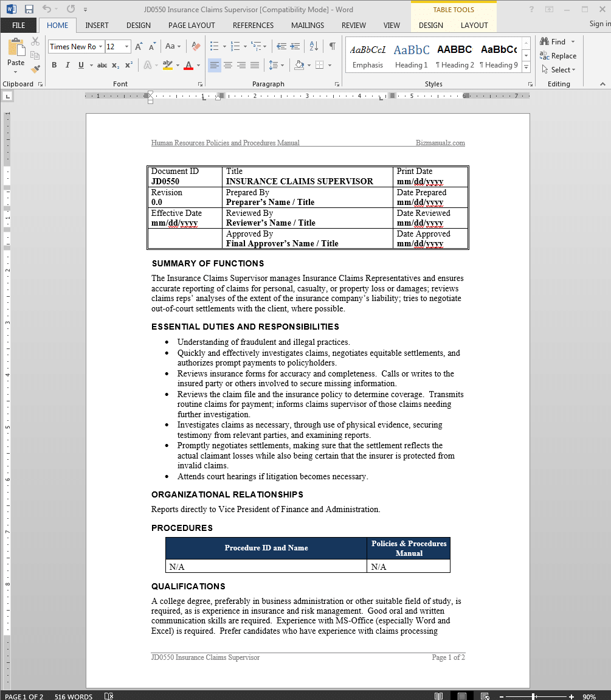Viewport: 611px width, 700px height.
Task: Center-align the paragraph text
Action: [227, 65]
